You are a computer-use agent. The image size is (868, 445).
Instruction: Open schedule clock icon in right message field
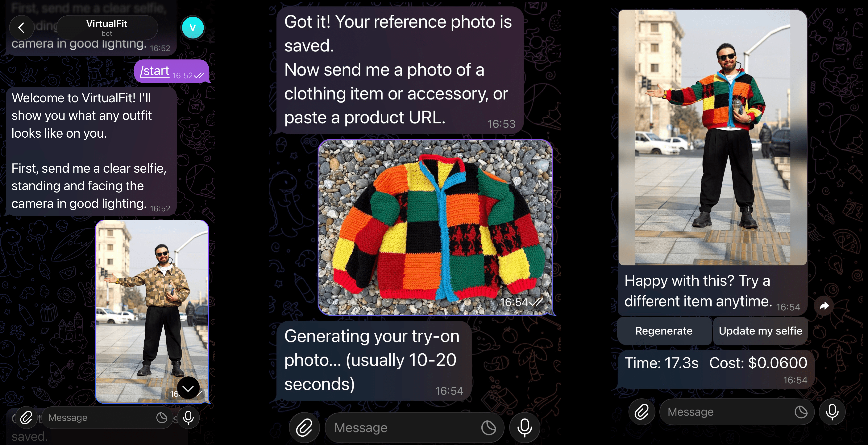(x=801, y=412)
